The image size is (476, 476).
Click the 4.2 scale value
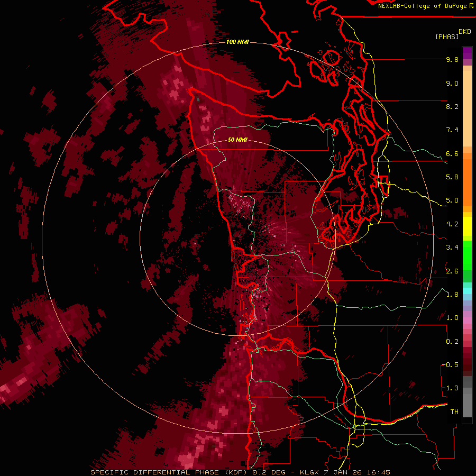[x=452, y=224]
